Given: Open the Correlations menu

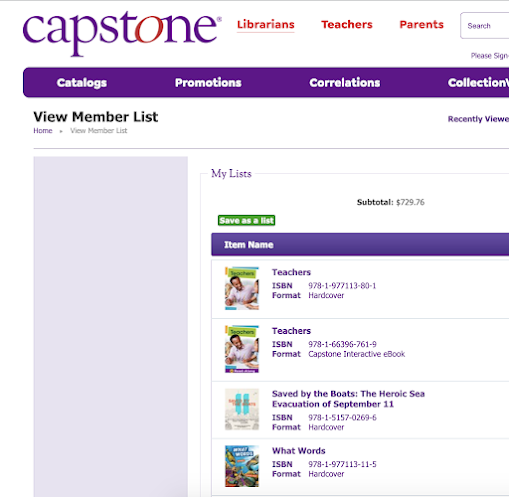Looking at the screenshot, I should click(x=345, y=83).
